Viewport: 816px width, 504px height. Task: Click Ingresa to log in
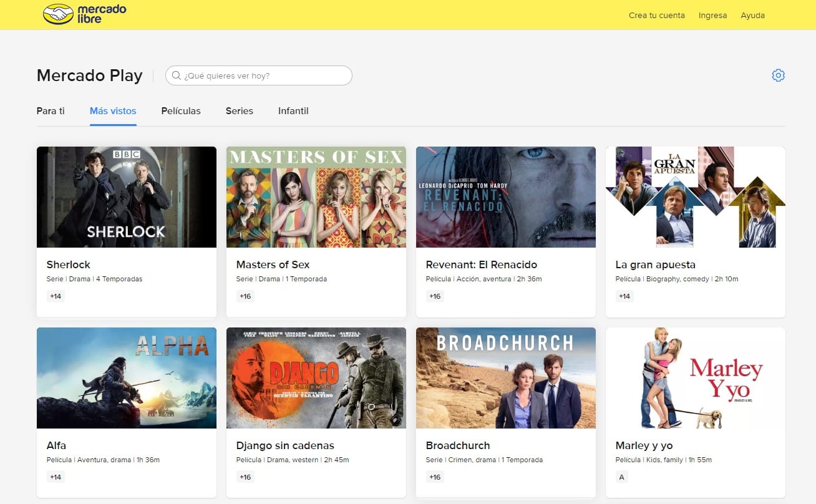click(712, 15)
